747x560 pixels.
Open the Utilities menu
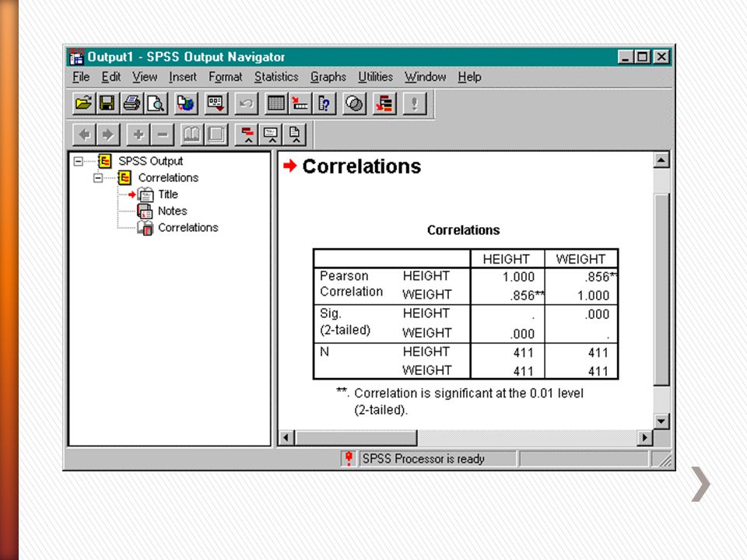pyautogui.click(x=375, y=77)
